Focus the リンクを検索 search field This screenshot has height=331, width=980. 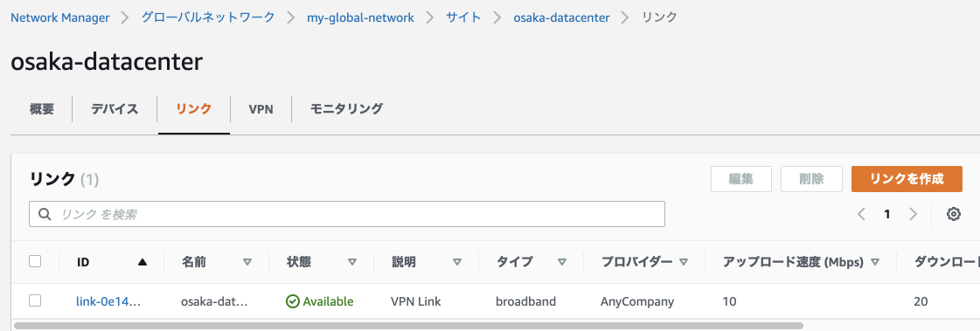pyautogui.click(x=347, y=214)
